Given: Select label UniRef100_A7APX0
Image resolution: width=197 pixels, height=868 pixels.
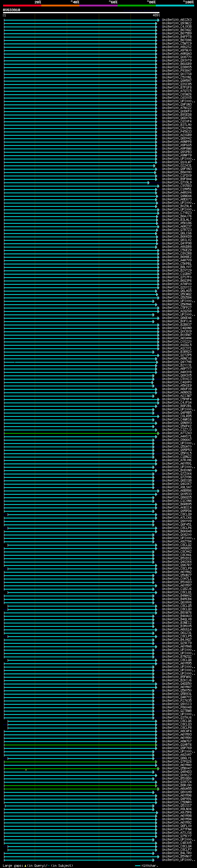Looking at the screenshot, I should pyautogui.click(x=177, y=284).
